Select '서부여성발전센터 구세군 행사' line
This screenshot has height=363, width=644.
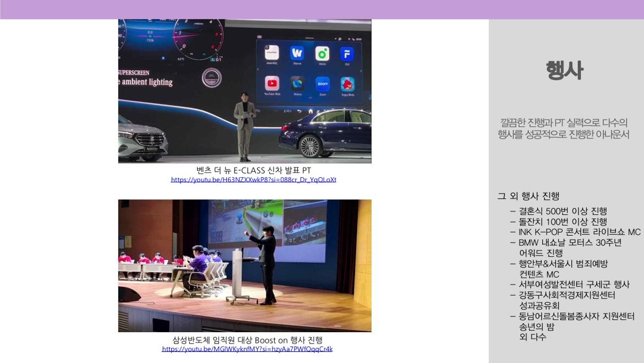(x=574, y=284)
